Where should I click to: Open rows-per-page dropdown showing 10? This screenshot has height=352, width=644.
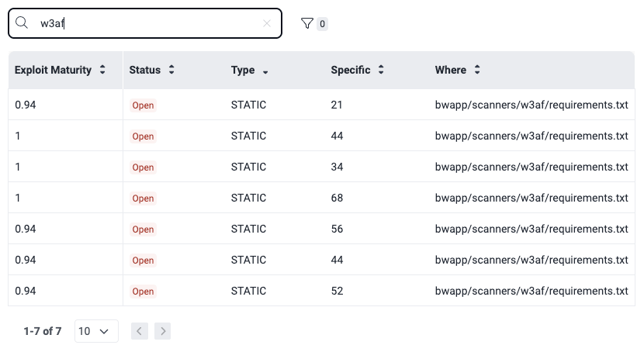96,331
